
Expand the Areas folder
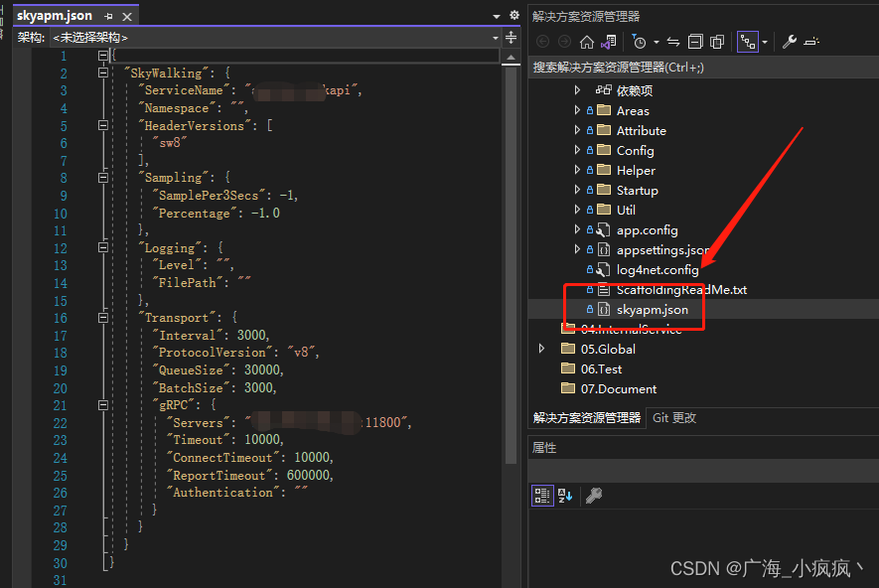pos(577,110)
